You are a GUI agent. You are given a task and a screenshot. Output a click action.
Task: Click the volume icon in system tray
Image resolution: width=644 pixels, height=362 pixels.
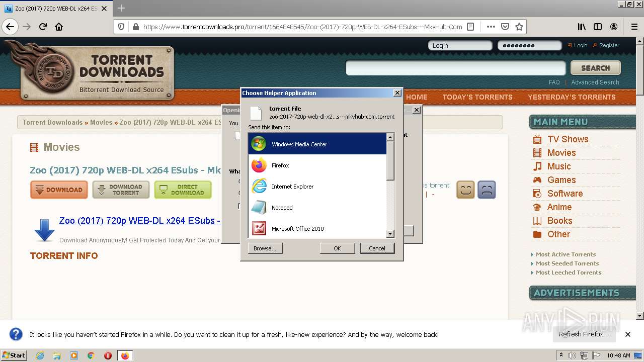coord(572,355)
